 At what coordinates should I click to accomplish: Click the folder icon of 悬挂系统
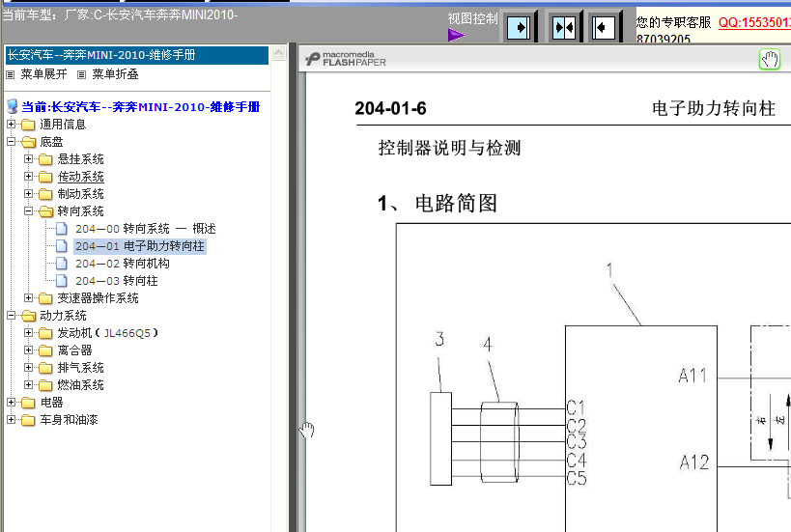tap(45, 159)
